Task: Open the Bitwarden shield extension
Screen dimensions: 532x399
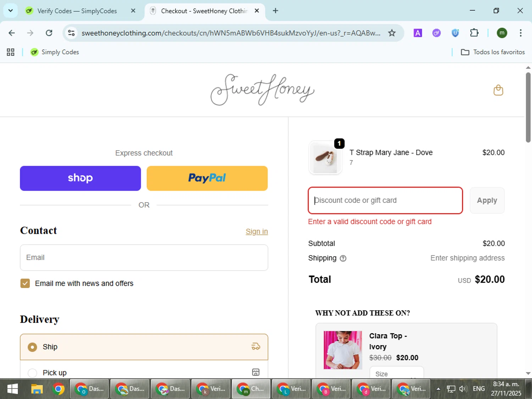Action: coord(455,33)
